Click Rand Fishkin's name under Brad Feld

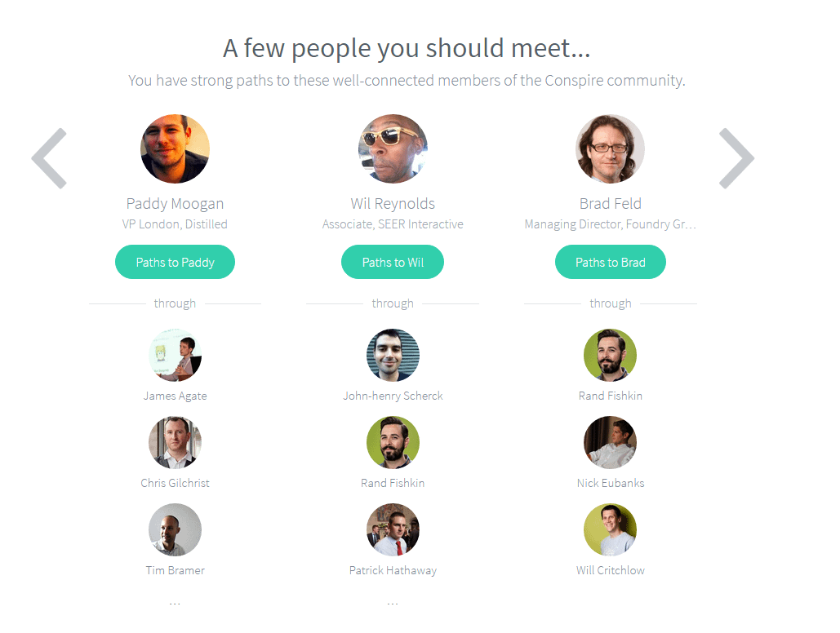point(611,396)
